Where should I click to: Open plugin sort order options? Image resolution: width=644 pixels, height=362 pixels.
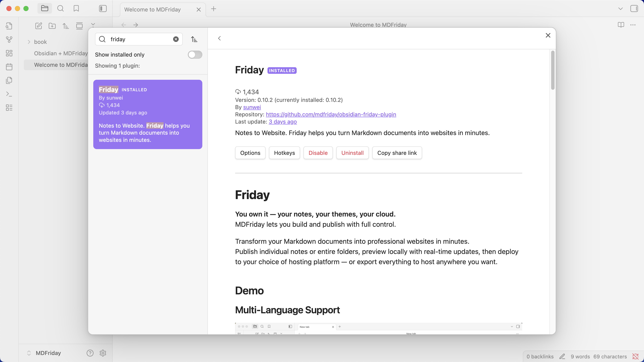194,39
